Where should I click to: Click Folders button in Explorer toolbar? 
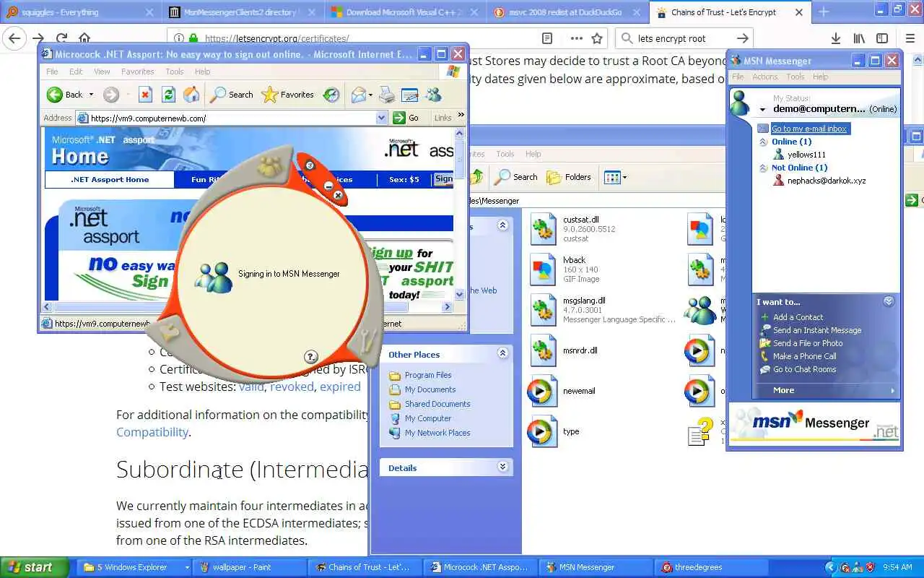coord(569,177)
